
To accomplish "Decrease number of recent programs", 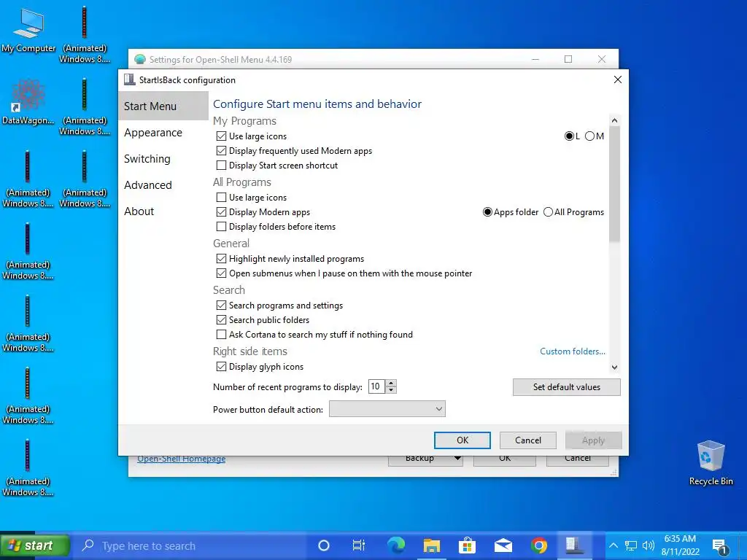I will coord(391,390).
